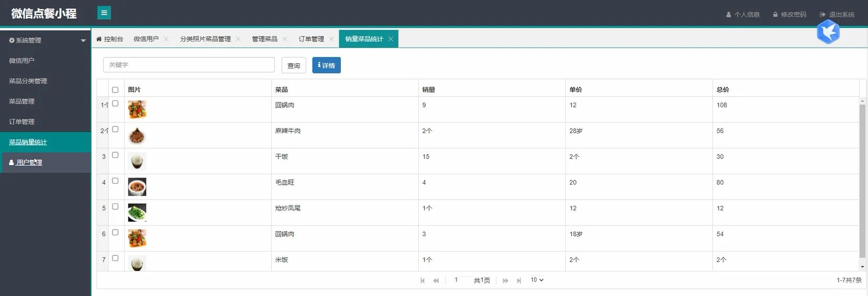Check row 7 米饭 checkbox
The image size is (868, 296).
coord(115,258)
